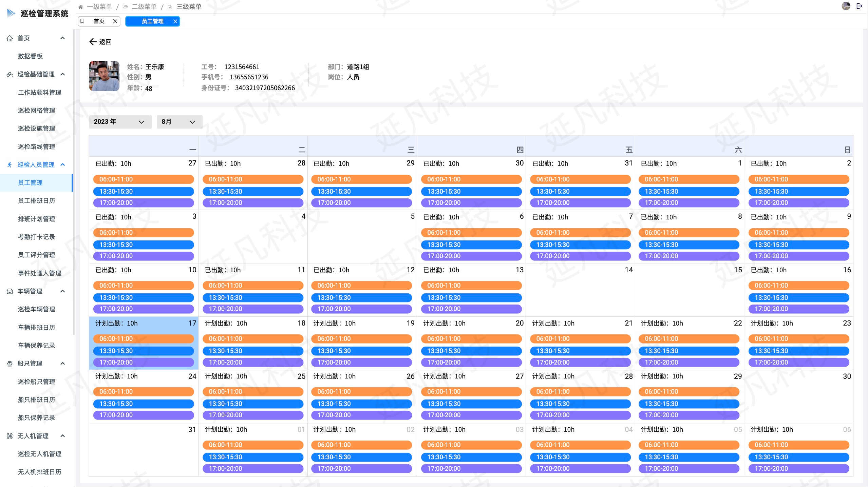Screen dimensions: 868x487
Task: Click phone number 13655651236
Action: tap(249, 77)
